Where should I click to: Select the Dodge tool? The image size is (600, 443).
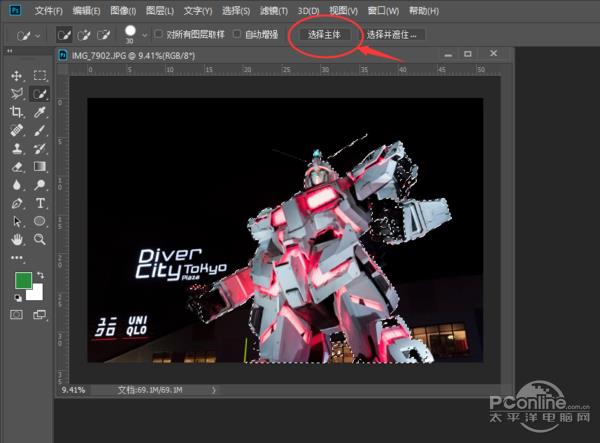coord(39,185)
